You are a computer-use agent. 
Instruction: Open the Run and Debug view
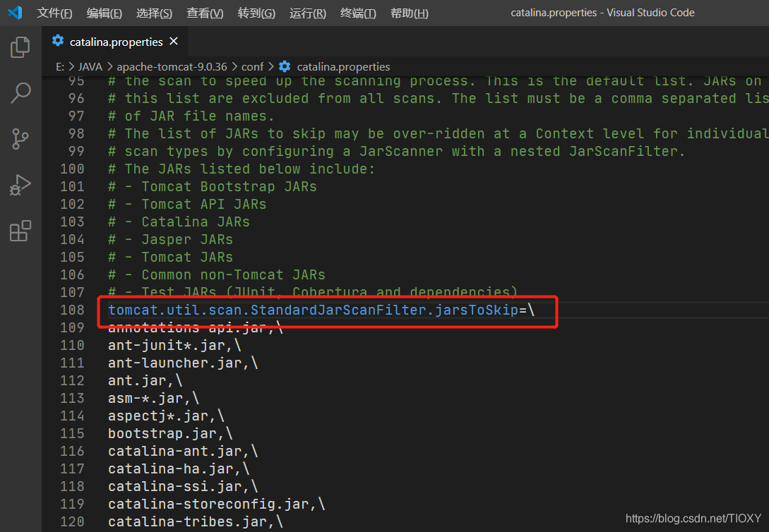tap(20, 185)
